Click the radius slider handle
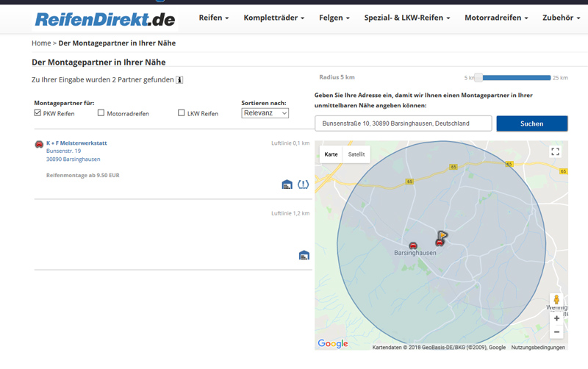The width and height of the screenshot is (588, 369). (478, 78)
